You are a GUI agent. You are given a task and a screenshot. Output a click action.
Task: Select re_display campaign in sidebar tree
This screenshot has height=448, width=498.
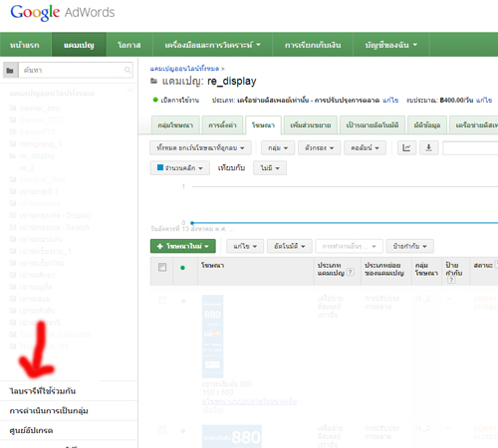(37, 156)
